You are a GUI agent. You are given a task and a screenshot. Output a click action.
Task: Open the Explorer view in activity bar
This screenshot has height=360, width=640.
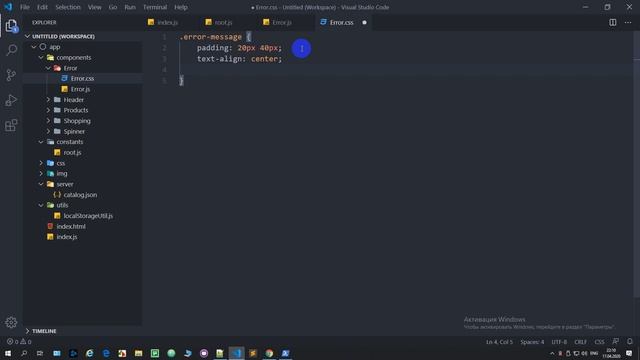coord(11,26)
